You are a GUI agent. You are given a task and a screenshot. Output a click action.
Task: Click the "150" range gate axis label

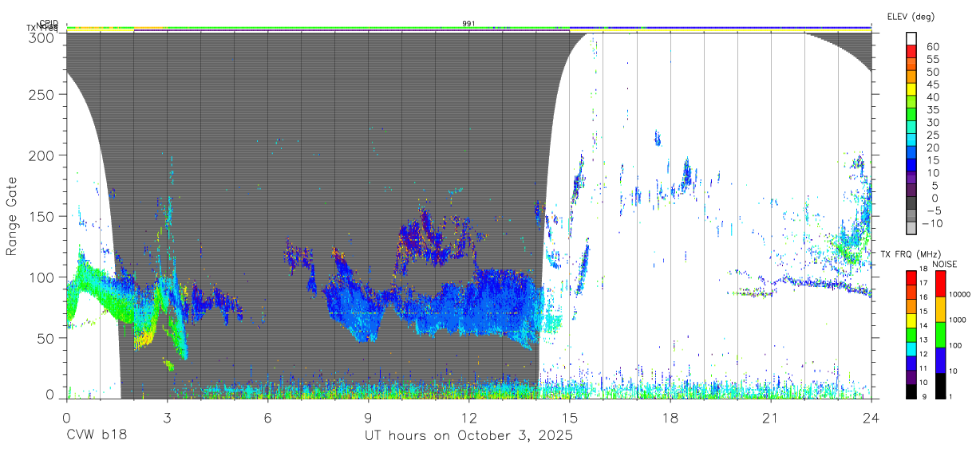point(43,216)
